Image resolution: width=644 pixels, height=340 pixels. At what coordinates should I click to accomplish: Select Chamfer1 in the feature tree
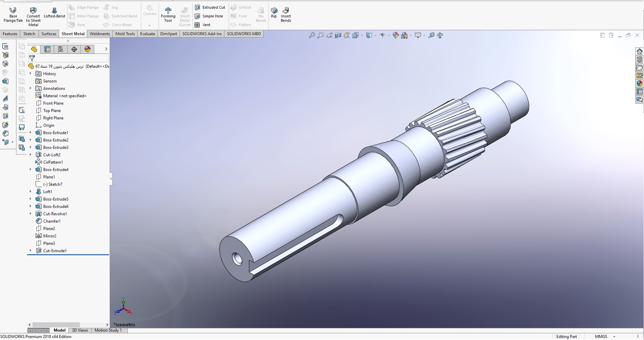tap(52, 221)
